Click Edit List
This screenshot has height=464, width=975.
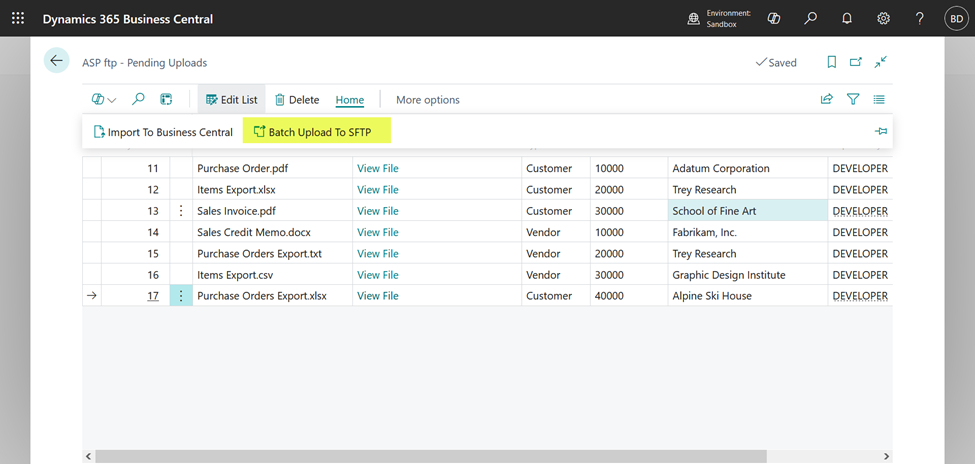(x=231, y=100)
